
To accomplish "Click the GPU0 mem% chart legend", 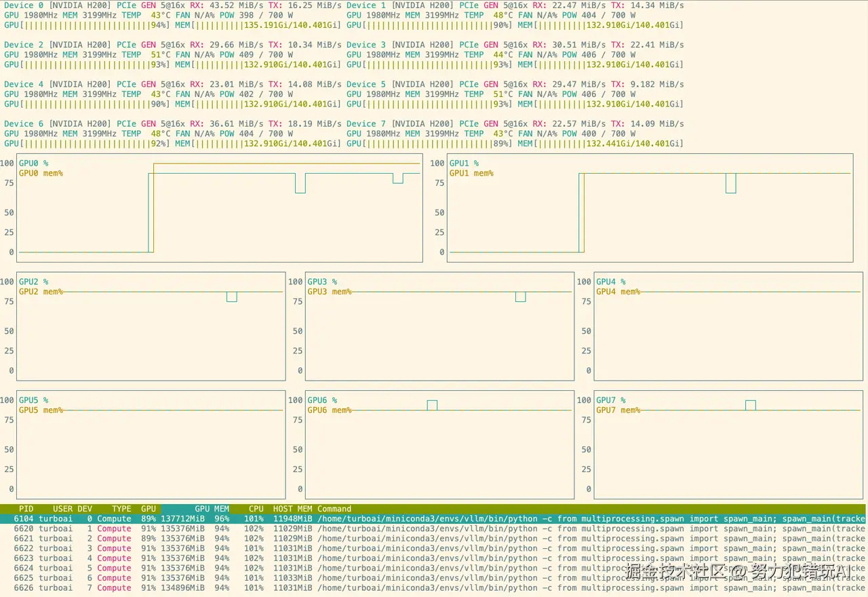I will click(41, 173).
